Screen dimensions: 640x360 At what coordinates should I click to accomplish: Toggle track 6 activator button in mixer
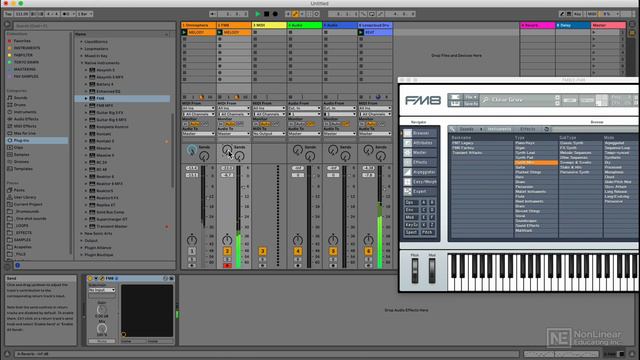(x=368, y=251)
